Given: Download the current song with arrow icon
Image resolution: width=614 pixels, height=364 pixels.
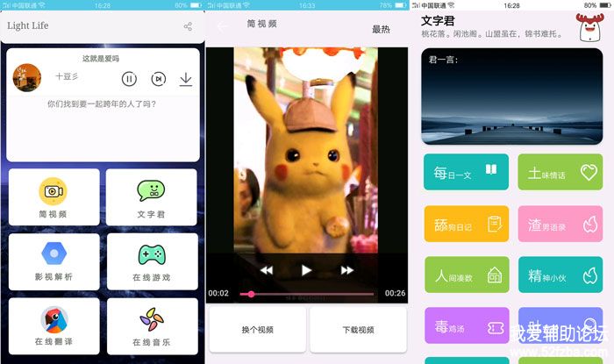Looking at the screenshot, I should pyautogui.click(x=186, y=79).
